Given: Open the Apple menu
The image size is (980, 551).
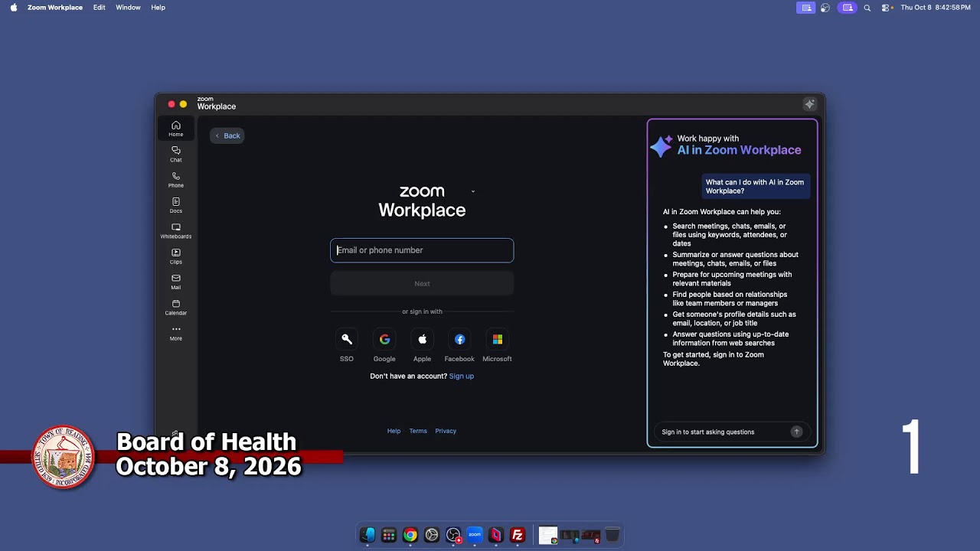Looking at the screenshot, I should (13, 8).
